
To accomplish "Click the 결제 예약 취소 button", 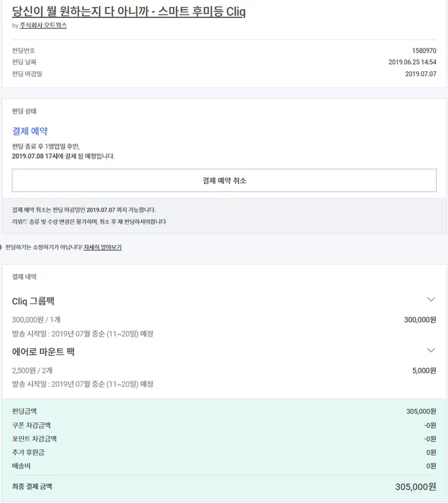I will [x=224, y=180].
